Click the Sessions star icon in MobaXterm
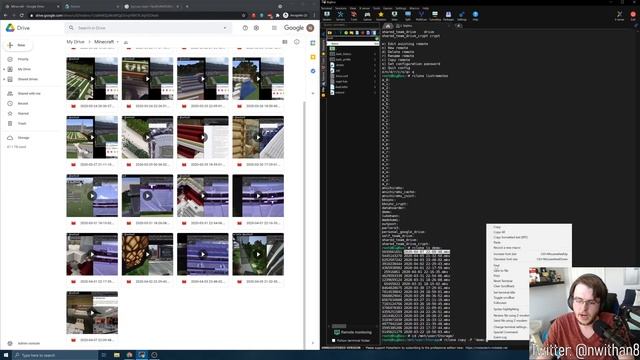 point(381,15)
